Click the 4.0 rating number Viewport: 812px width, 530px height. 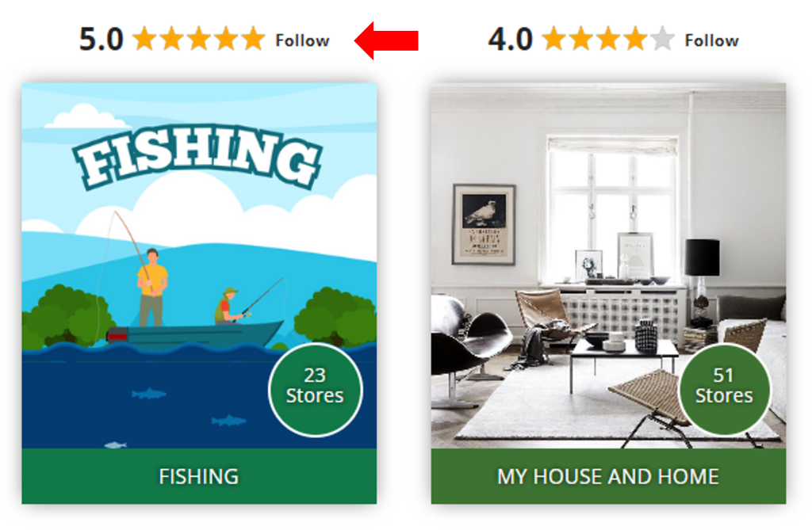(x=511, y=40)
